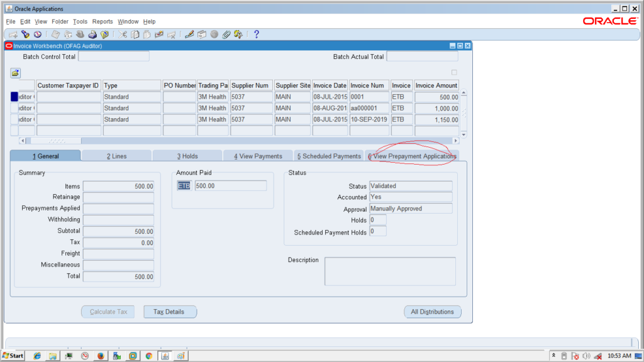Open the File menu
This screenshot has height=362, width=644.
11,21
